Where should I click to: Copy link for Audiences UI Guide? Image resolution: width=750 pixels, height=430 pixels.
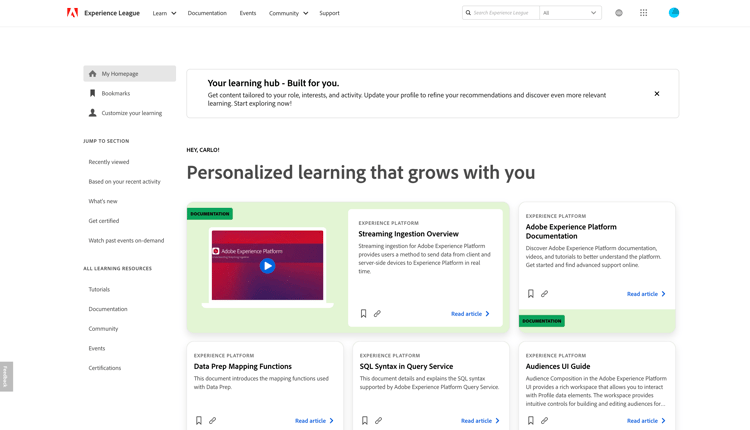click(544, 420)
